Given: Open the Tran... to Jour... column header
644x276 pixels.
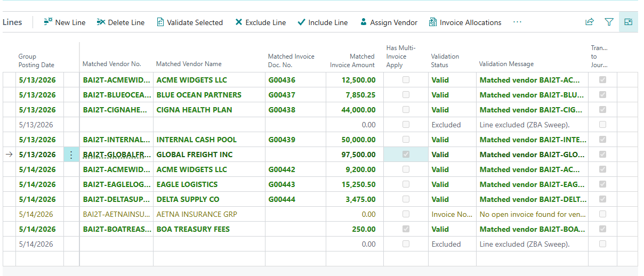Looking at the screenshot, I should 599,56.
